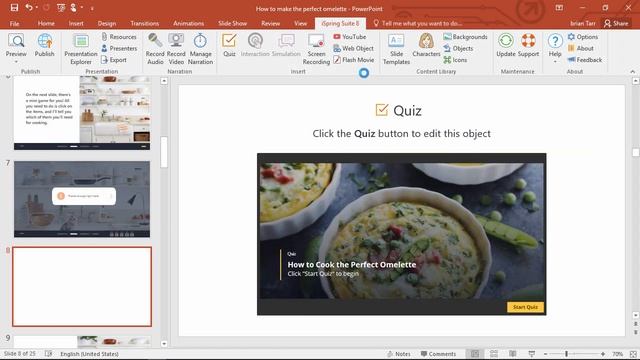640x360 pixels.
Task: Open the Resources option
Action: point(119,37)
